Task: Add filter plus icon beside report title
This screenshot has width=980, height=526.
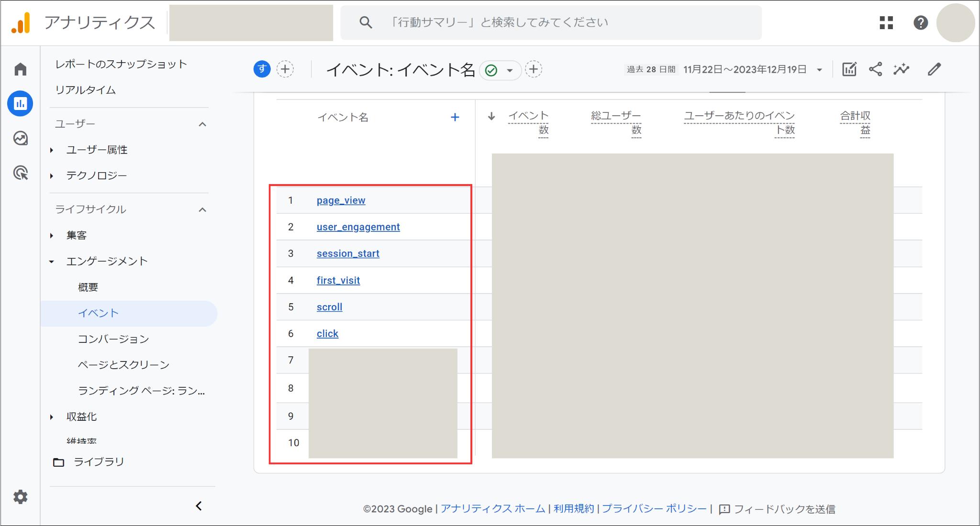Action: pyautogui.click(x=534, y=69)
